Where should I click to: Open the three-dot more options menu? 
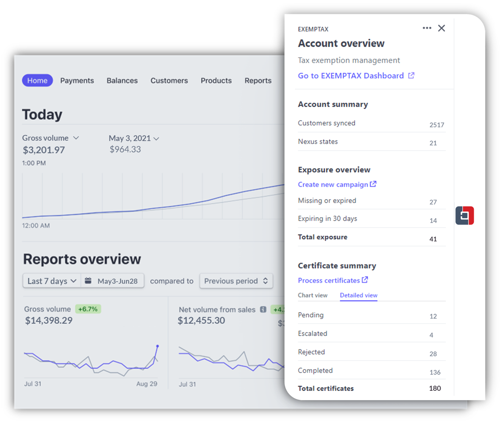click(427, 28)
